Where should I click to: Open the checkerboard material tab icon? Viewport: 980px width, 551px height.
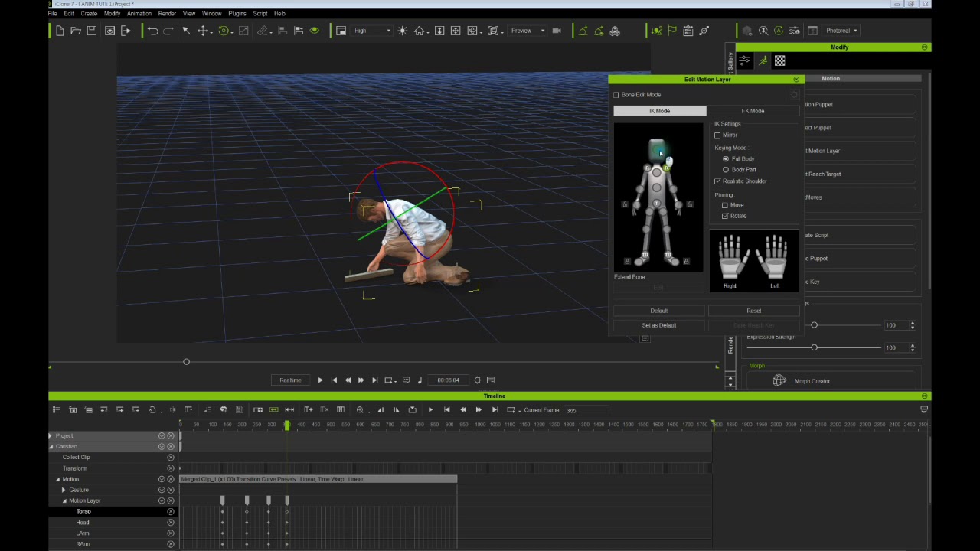779,60
